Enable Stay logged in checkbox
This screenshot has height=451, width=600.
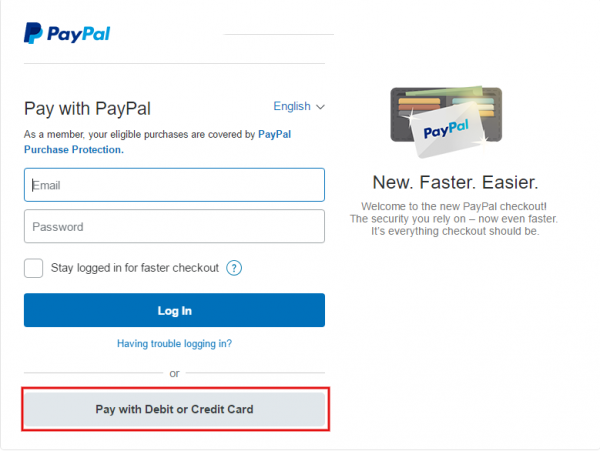click(x=33, y=268)
